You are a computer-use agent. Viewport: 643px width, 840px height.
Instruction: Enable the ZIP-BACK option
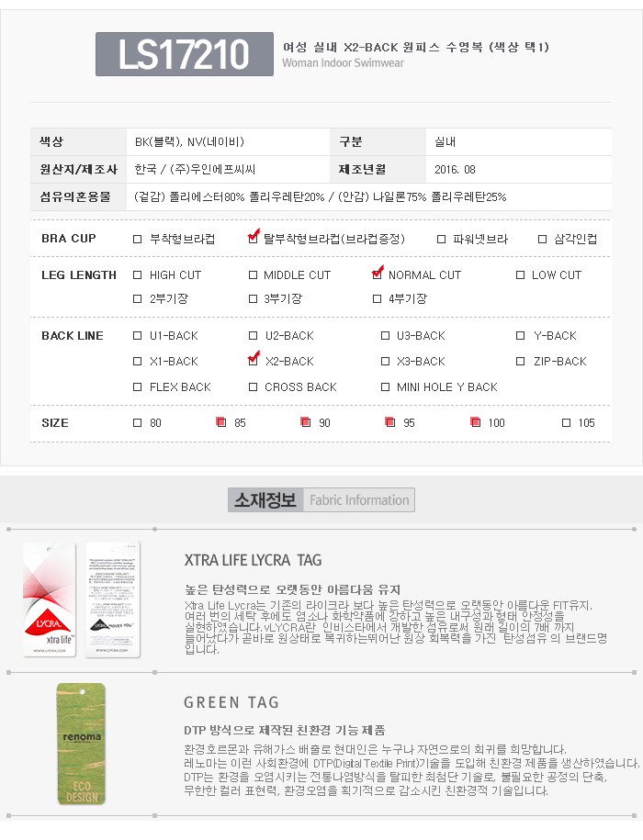pos(521,362)
